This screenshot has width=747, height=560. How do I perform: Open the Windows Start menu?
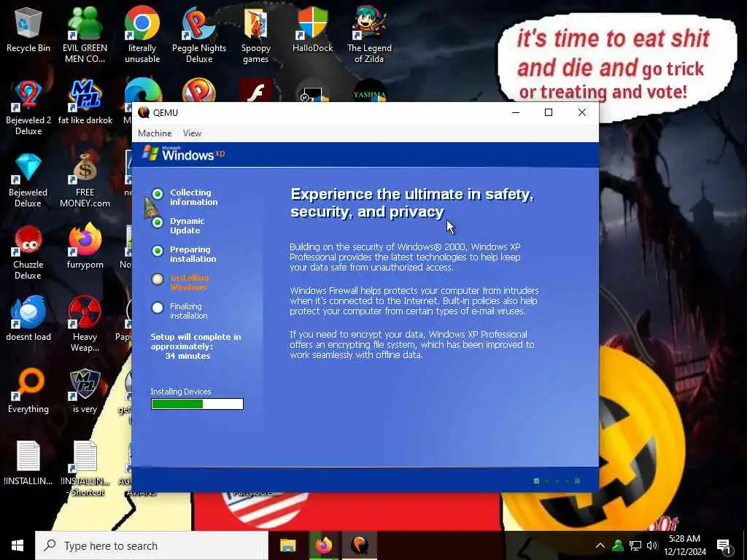click(x=18, y=545)
